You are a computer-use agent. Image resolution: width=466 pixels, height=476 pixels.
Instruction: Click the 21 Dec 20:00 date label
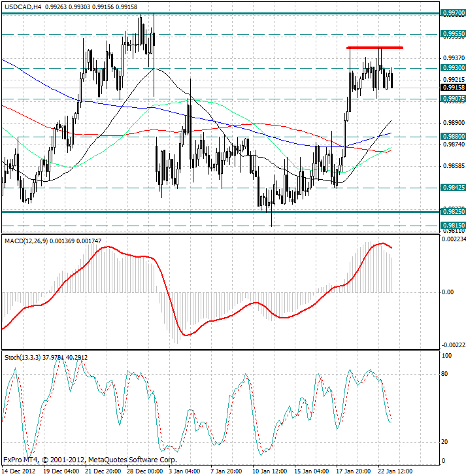point(103,471)
